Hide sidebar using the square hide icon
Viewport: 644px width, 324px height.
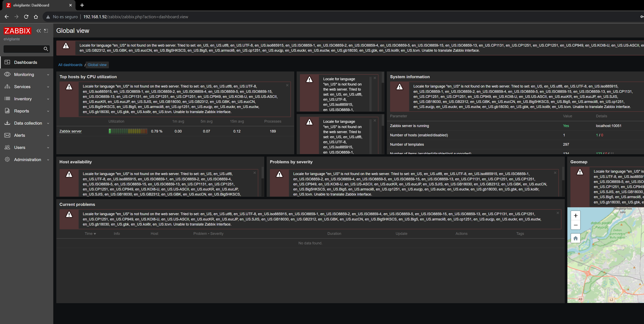(x=46, y=31)
